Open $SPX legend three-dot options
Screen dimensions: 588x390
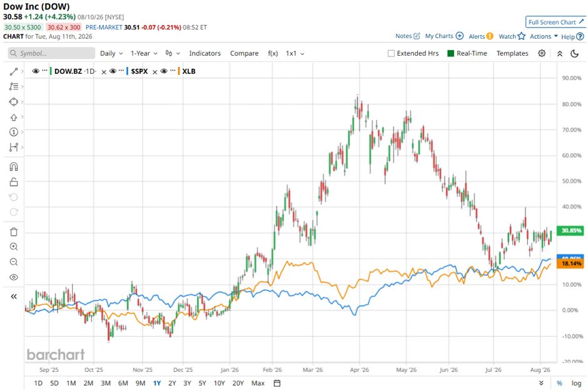[x=121, y=71]
